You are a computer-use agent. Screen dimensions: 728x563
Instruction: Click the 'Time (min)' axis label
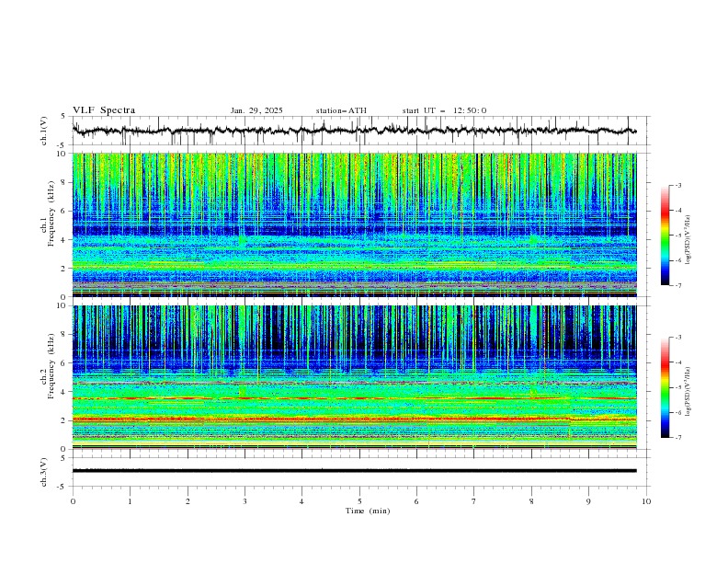coord(368,511)
